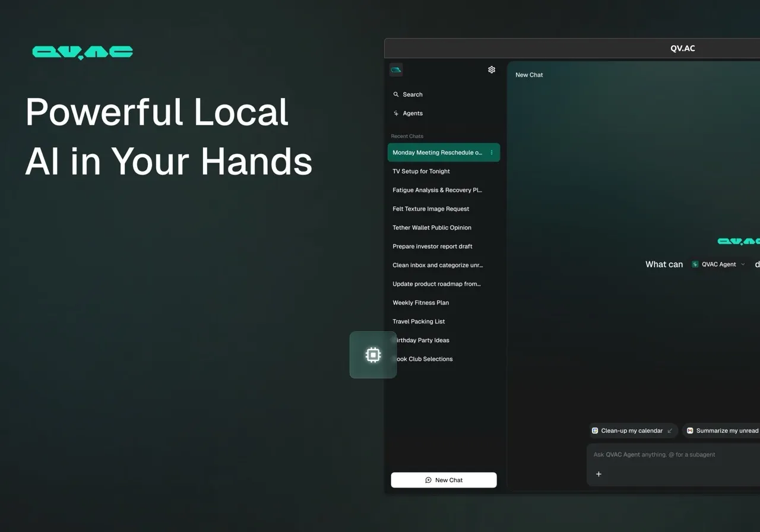760x532 pixels.
Task: Click the Agents sparkle icon
Action: point(396,113)
